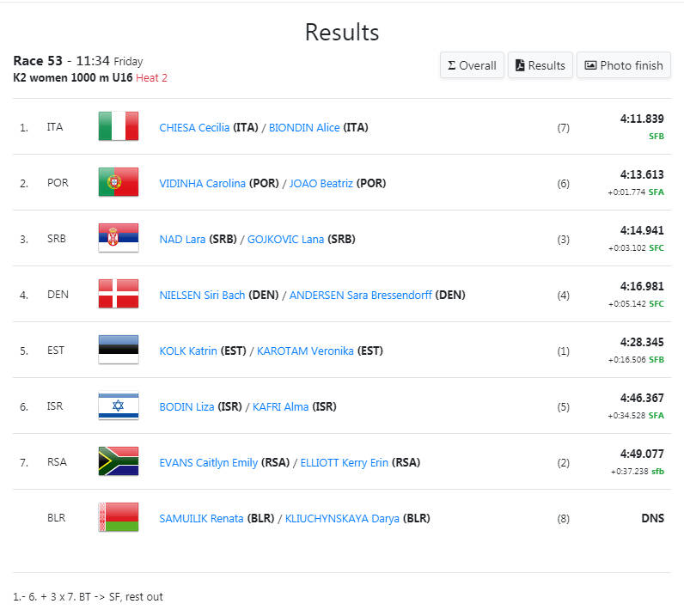Open GOJKOVIC Lana athlete link
684x616 pixels.
[x=286, y=240]
